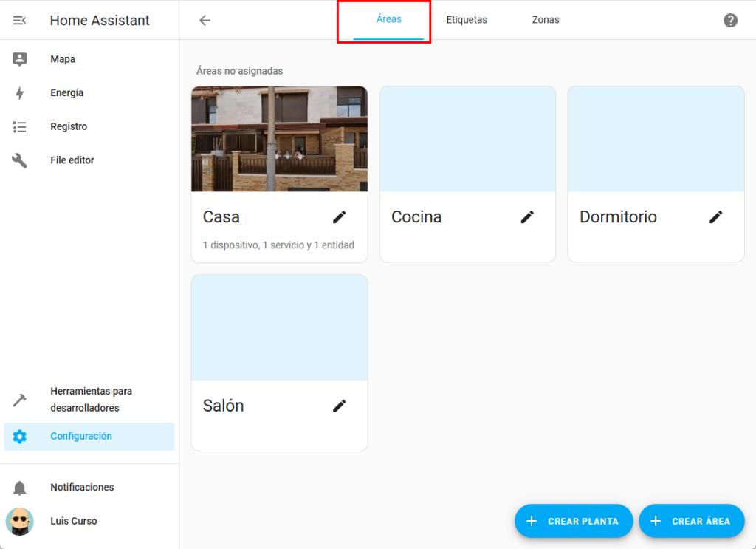The width and height of the screenshot is (756, 549).
Task: Edit the Casa area with pencil icon
Action: click(x=339, y=216)
